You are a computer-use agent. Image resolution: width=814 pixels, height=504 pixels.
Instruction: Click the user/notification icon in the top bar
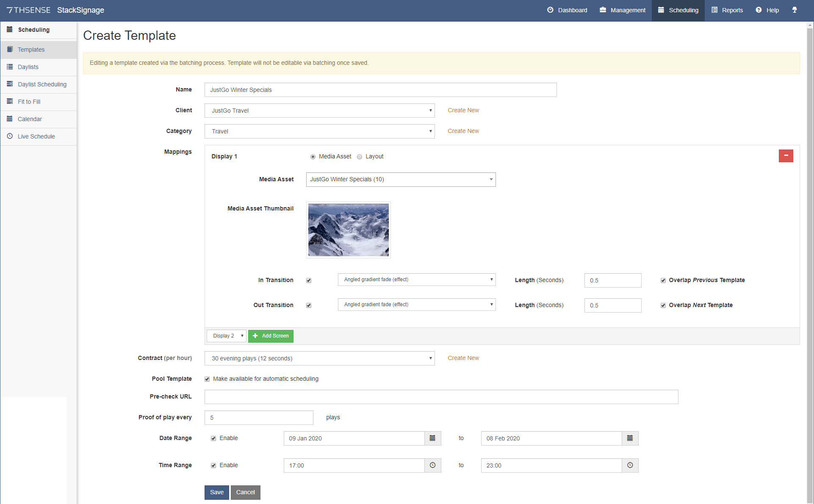click(795, 10)
